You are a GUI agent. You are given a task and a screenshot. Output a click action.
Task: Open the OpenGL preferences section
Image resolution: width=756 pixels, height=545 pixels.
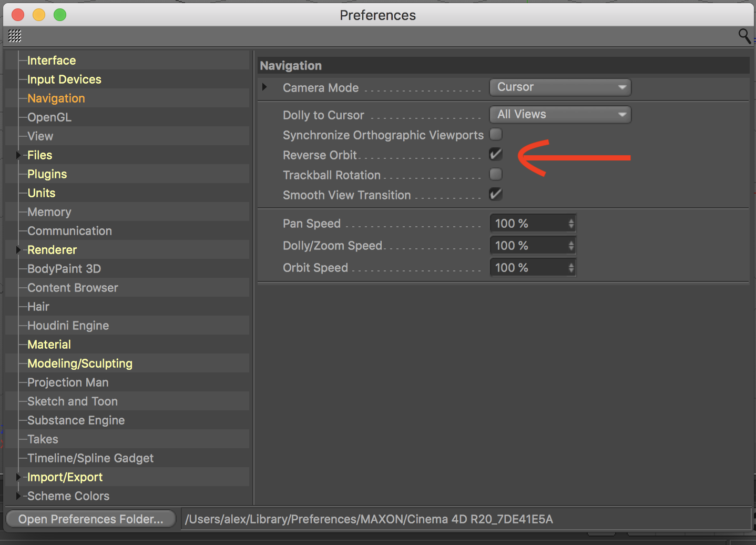[49, 117]
